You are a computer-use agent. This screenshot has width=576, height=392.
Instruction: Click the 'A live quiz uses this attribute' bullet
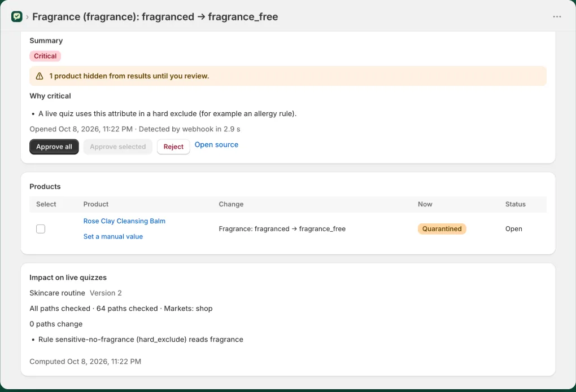[x=167, y=114]
